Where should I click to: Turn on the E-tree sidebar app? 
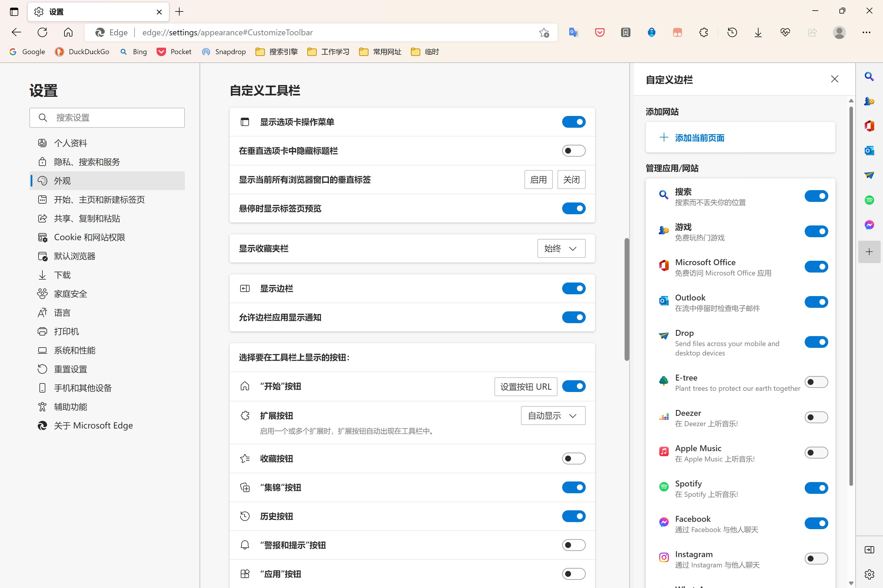coord(816,382)
